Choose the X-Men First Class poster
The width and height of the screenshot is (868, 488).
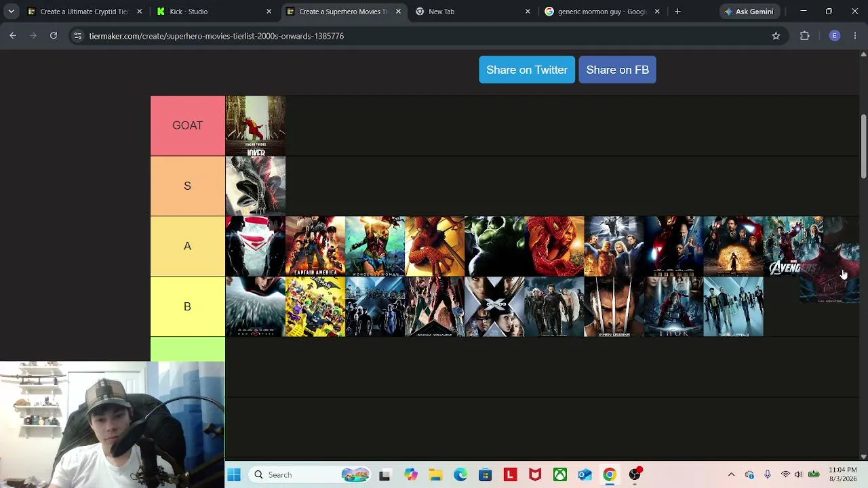click(x=733, y=306)
